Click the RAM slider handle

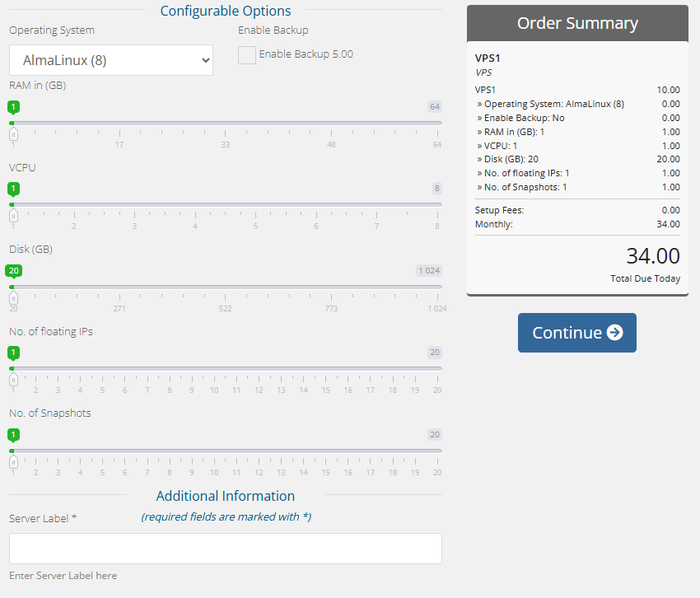pos(13,133)
